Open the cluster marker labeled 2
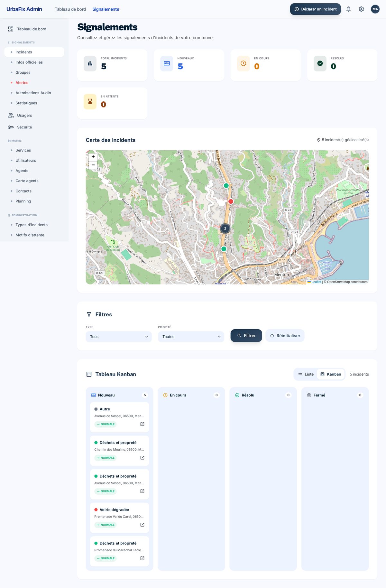The image size is (386, 588). click(x=225, y=229)
